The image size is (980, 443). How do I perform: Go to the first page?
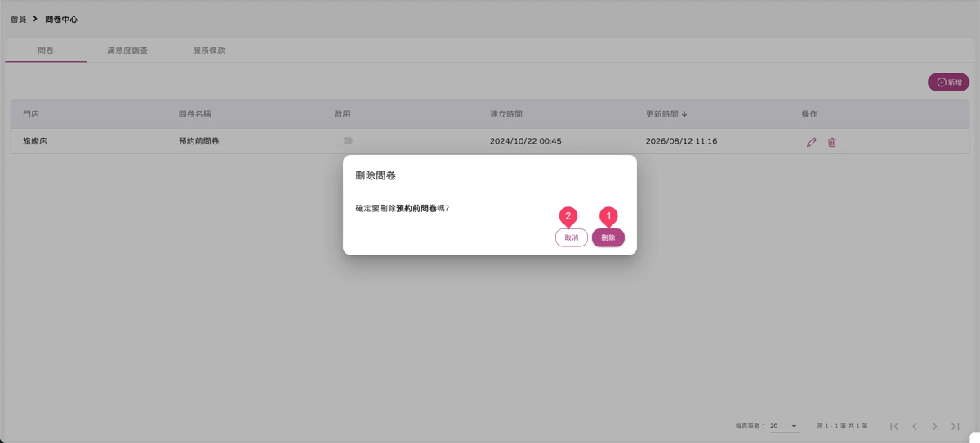click(894, 427)
